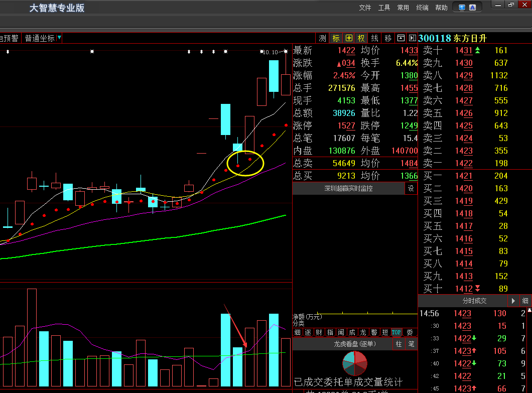
Task: Open the 帮助 menu
Action: (441, 8)
